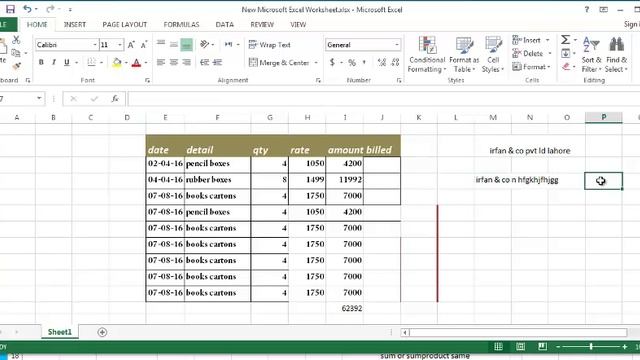The height and width of the screenshot is (360, 640).
Task: Select Bottom Align icon
Action: pyautogui.click(x=187, y=44)
